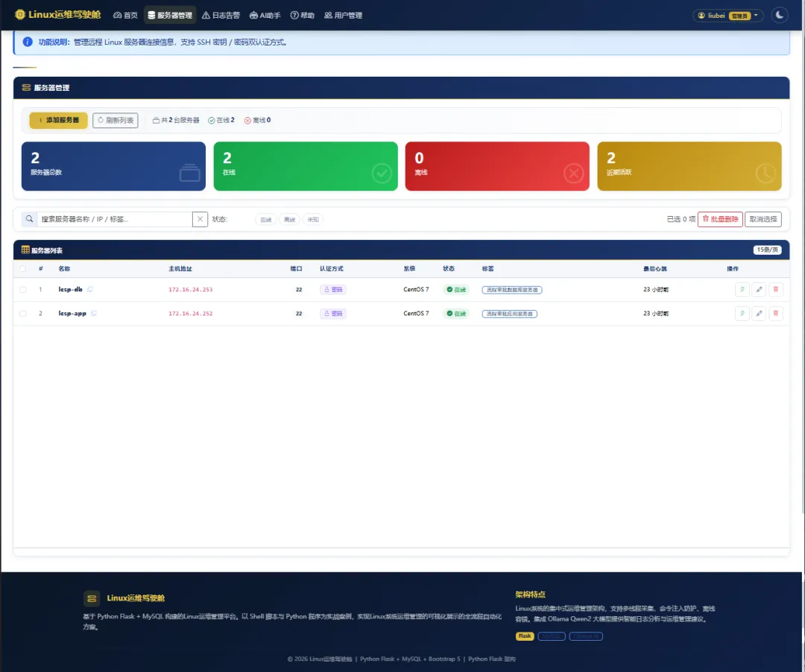Click the 服务器管理 panel header icon

26,88
